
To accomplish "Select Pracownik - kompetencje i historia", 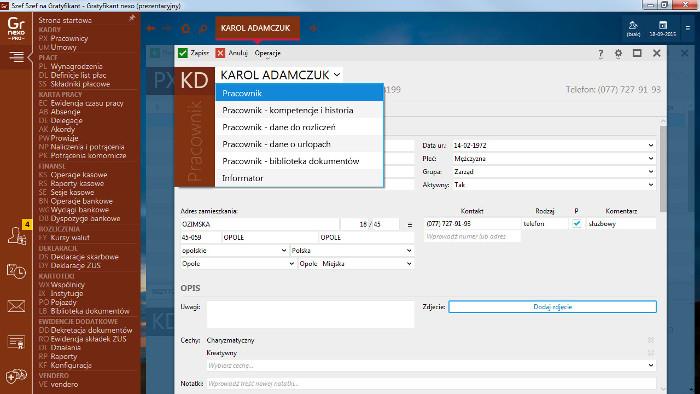I will (299, 110).
